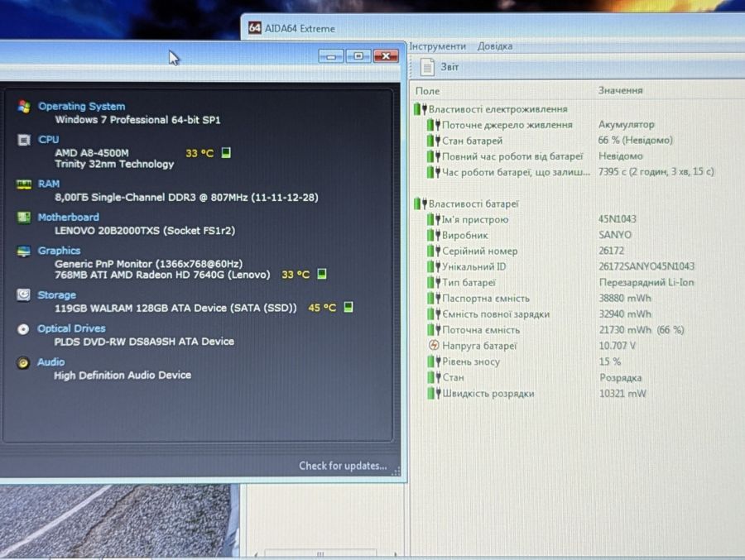Click the PLDS DVD-RW DS8A9SH ATA Device text
The width and height of the screenshot is (745, 560).
pyautogui.click(x=144, y=342)
